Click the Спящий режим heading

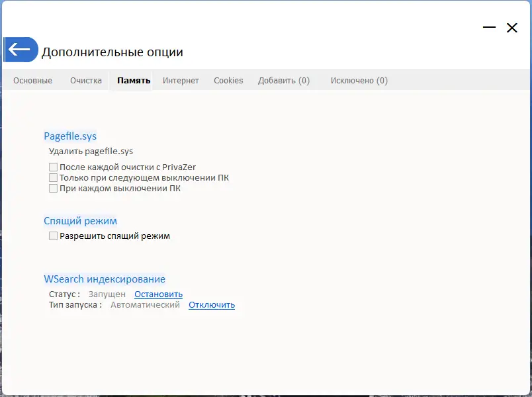[81, 220]
